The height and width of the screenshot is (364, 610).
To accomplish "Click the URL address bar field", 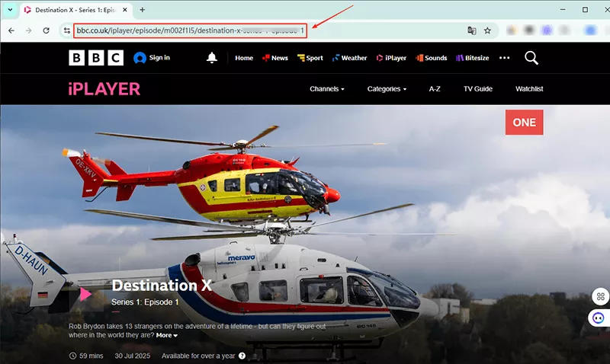I will [229, 30].
